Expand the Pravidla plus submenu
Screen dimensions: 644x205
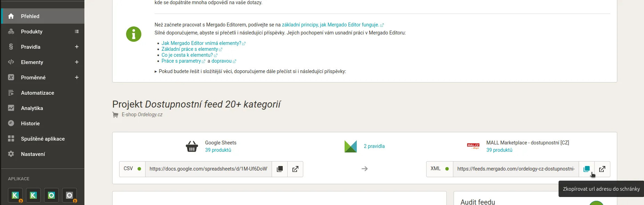[77, 47]
